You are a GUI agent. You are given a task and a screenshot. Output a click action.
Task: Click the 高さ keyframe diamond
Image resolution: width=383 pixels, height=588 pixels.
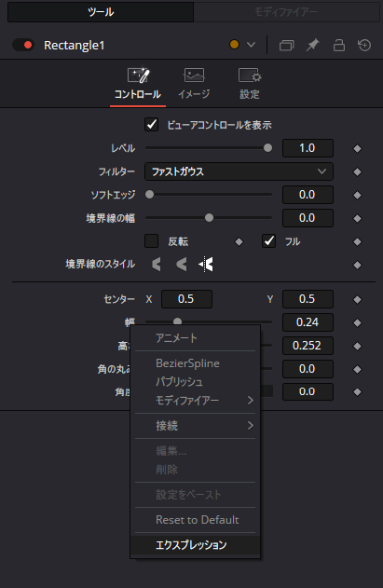357,346
